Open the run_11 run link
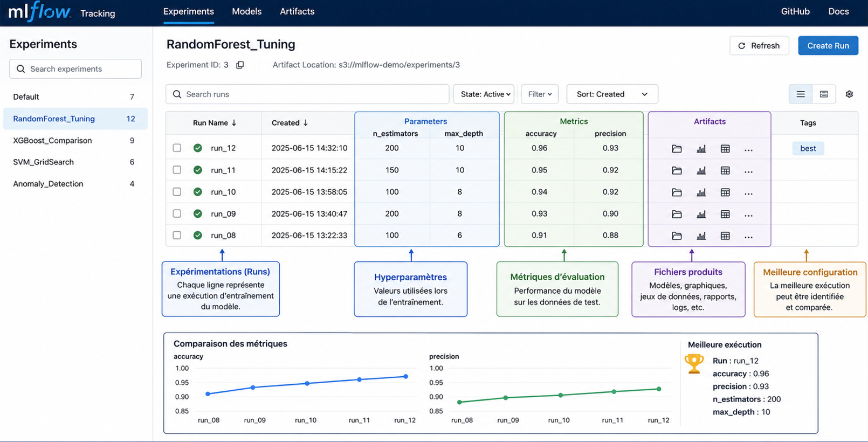This screenshot has height=442, width=868. [x=223, y=170]
